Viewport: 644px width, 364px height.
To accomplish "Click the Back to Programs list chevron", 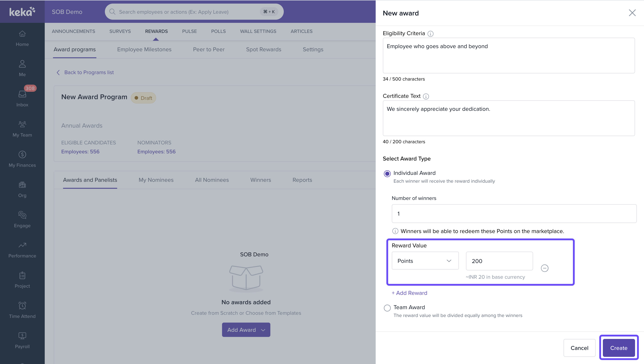I will (x=58, y=73).
